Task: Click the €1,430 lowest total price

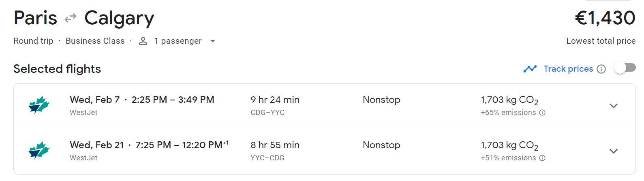Action: pyautogui.click(x=605, y=18)
